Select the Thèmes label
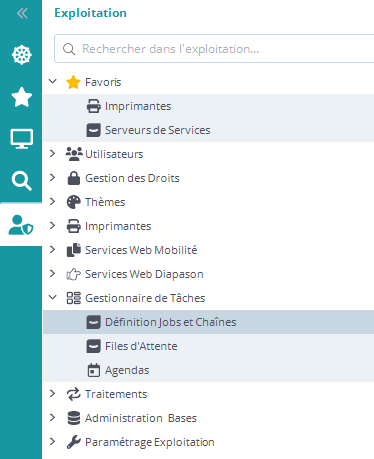This screenshot has height=459, width=374. point(105,202)
